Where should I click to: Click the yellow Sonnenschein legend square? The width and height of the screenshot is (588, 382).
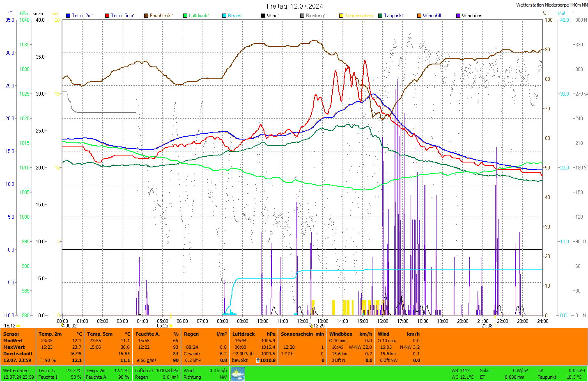tap(341, 16)
